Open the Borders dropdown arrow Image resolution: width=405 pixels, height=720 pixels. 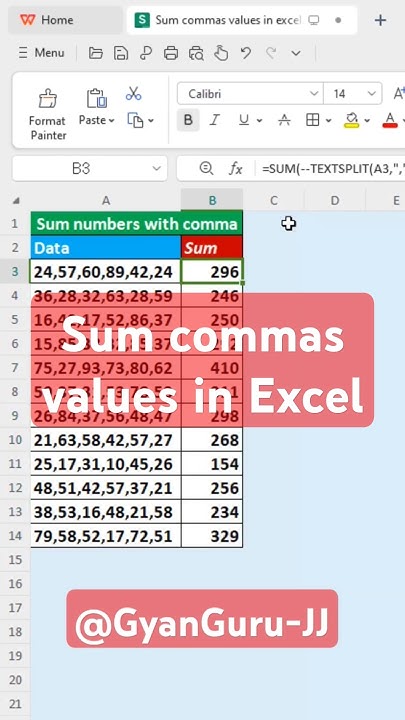(x=328, y=121)
